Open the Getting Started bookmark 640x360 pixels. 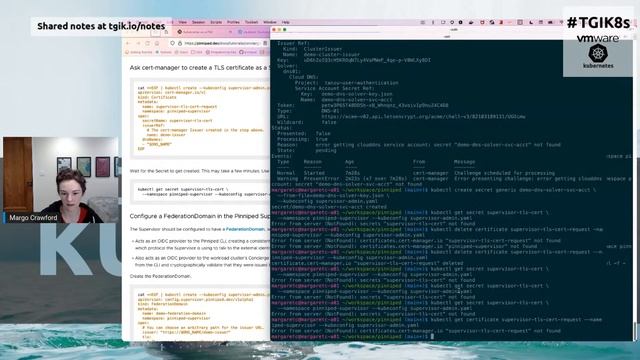pyautogui.click(x=139, y=52)
